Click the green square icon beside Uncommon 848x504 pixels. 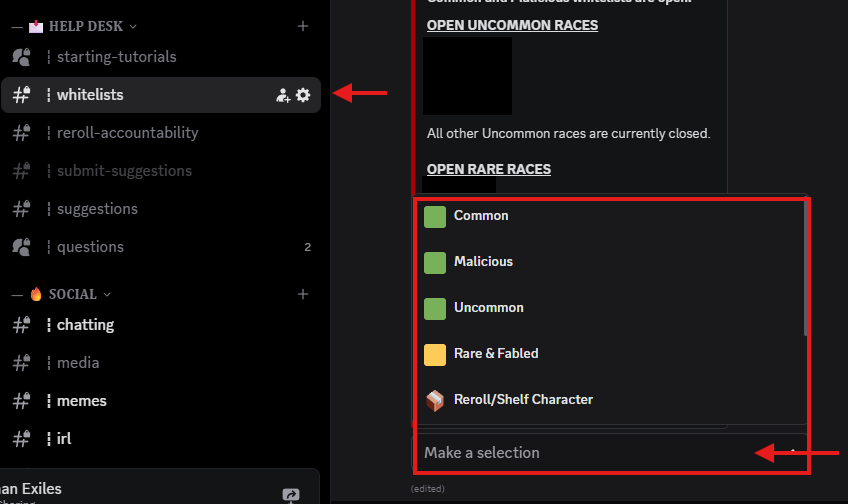coord(435,309)
